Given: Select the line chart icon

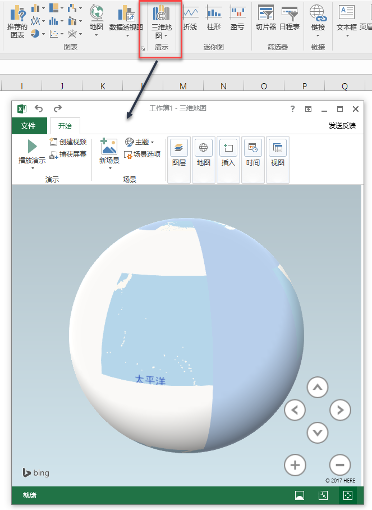Looking at the screenshot, I should [x=35, y=21].
